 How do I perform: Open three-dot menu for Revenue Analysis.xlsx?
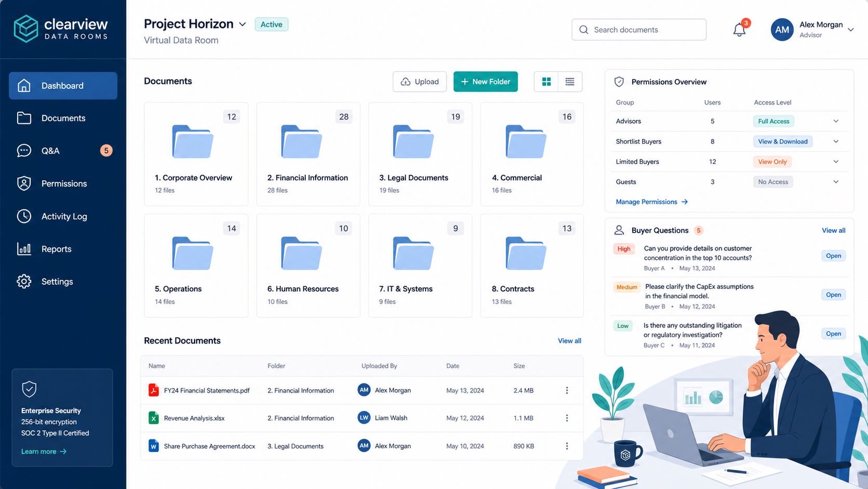(567, 418)
